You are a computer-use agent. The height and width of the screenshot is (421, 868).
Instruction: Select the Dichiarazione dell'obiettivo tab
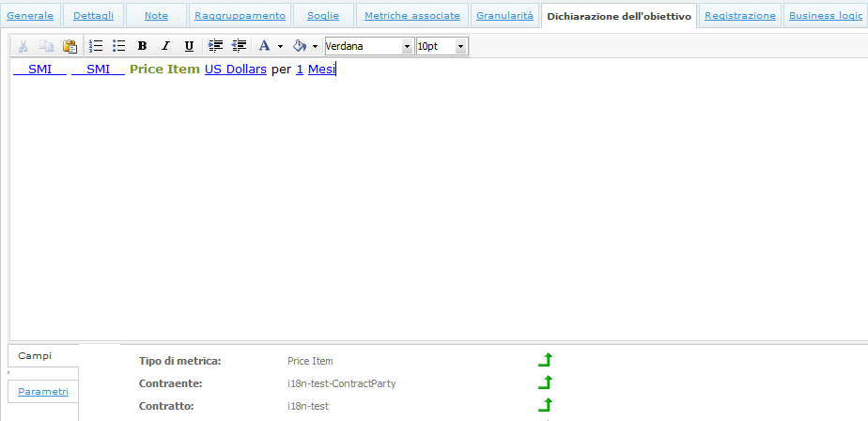pyautogui.click(x=619, y=16)
